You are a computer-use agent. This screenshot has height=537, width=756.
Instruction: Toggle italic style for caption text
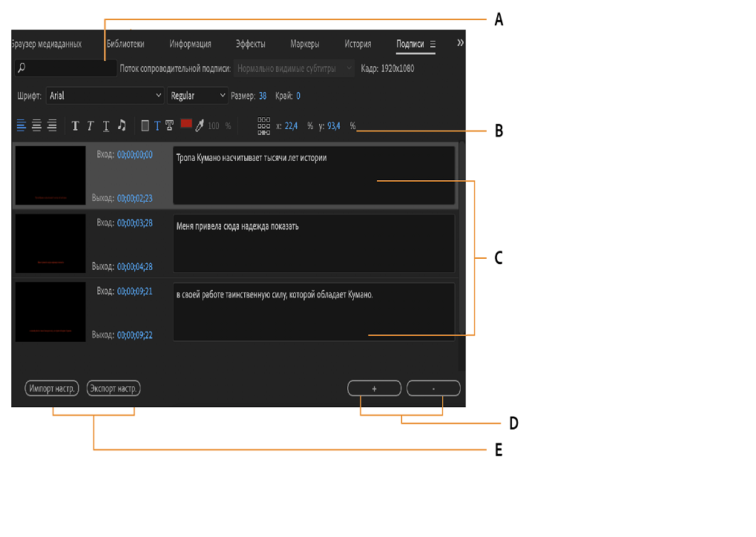(91, 126)
